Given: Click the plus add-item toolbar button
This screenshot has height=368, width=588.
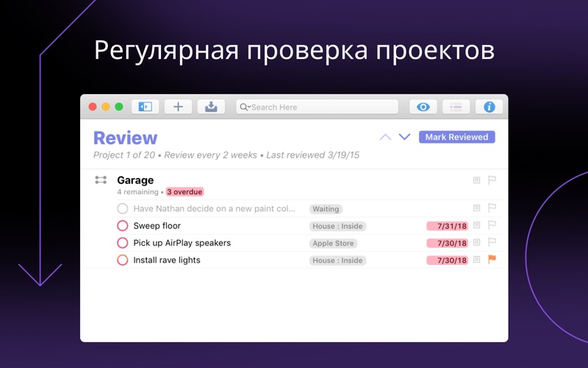Looking at the screenshot, I should pos(178,107).
